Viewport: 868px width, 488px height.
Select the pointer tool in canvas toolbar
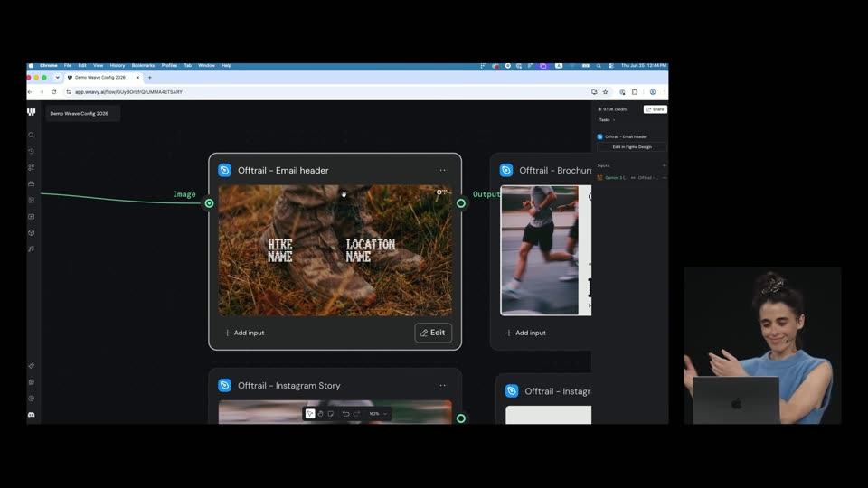310,414
